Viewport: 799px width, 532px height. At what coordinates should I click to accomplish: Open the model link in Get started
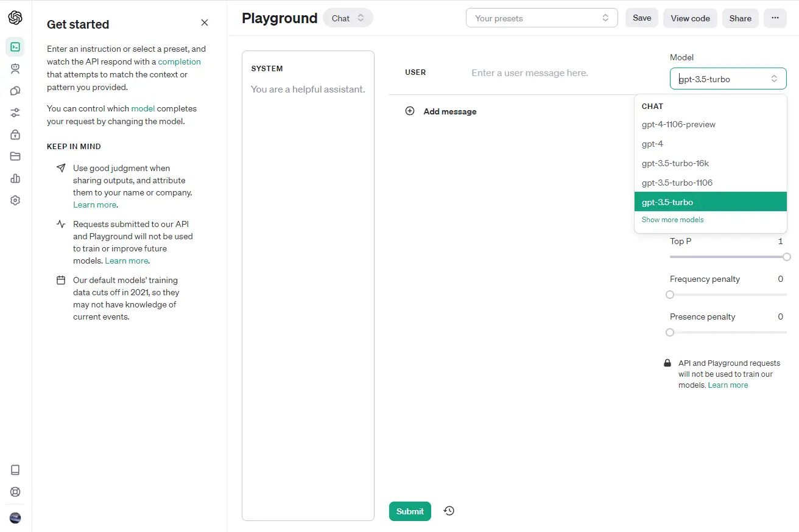coord(143,108)
